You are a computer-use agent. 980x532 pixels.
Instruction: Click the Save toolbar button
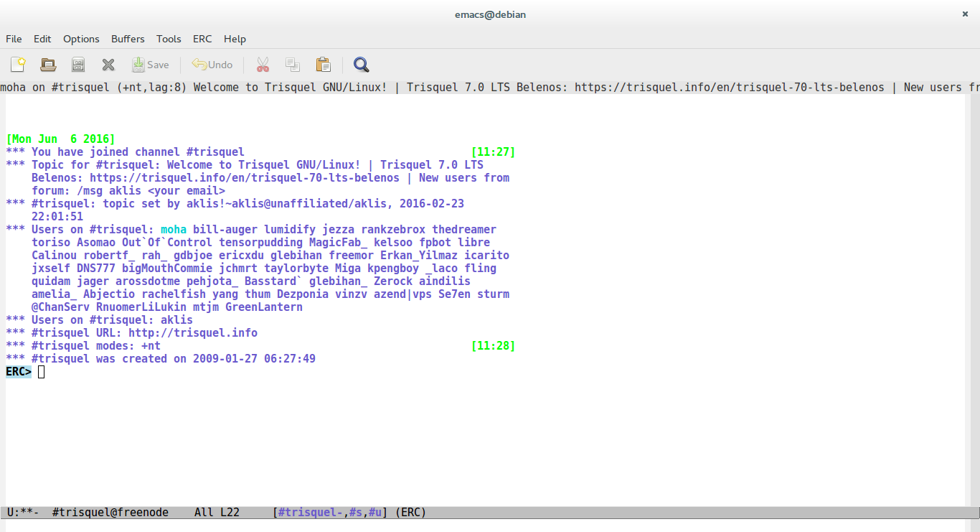(x=151, y=65)
